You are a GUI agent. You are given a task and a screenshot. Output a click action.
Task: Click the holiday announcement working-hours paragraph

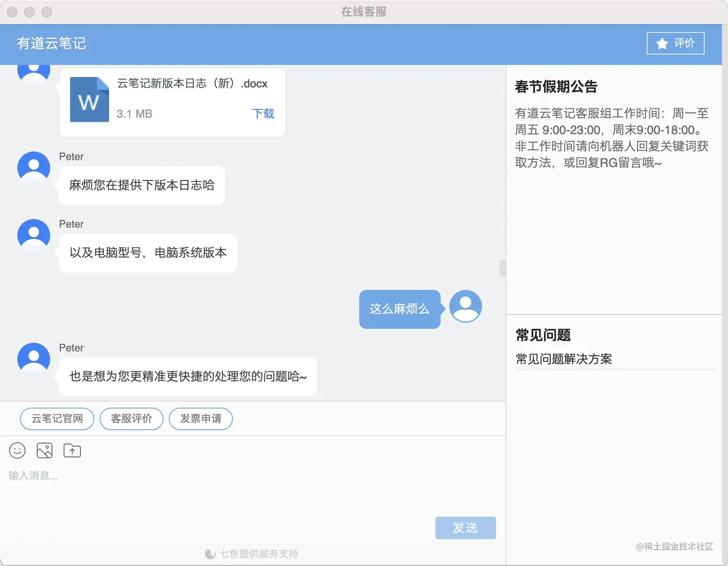pos(612,138)
